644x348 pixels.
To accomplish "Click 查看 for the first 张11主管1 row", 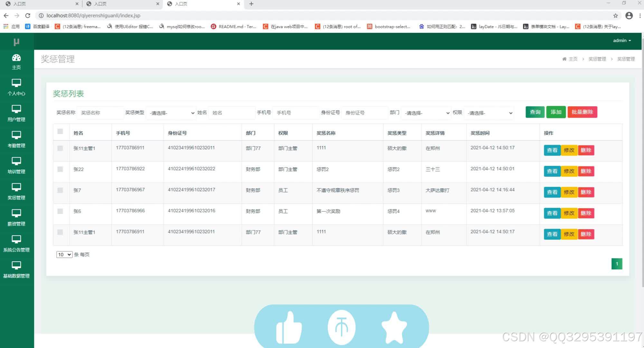I will coord(552,150).
